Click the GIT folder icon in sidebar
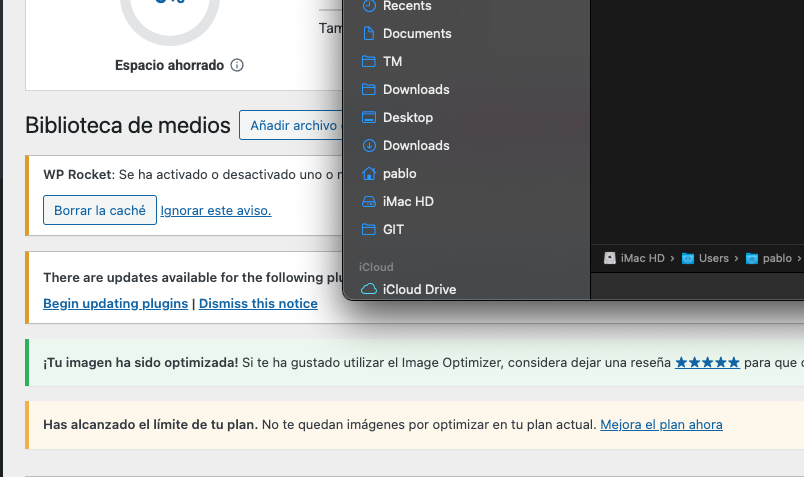Image resolution: width=804 pixels, height=477 pixels. point(369,229)
